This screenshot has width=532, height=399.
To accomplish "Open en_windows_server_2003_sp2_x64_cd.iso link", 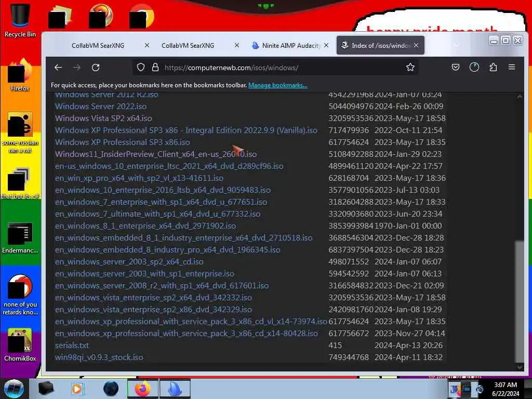I will [129, 262].
